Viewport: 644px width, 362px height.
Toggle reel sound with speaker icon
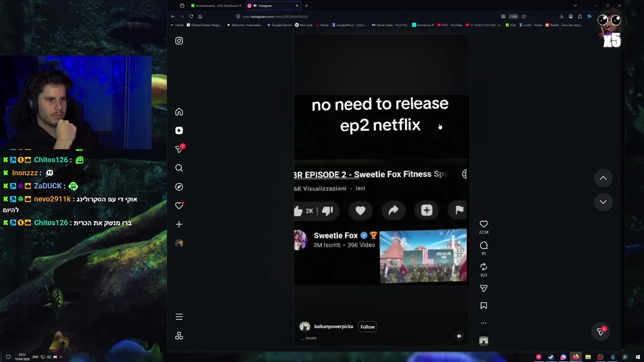[459, 336]
